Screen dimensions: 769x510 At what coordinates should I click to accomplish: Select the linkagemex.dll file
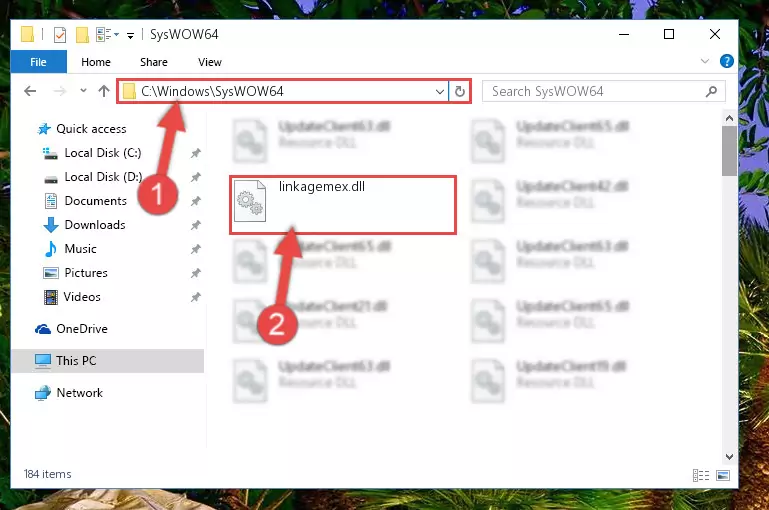(343, 205)
